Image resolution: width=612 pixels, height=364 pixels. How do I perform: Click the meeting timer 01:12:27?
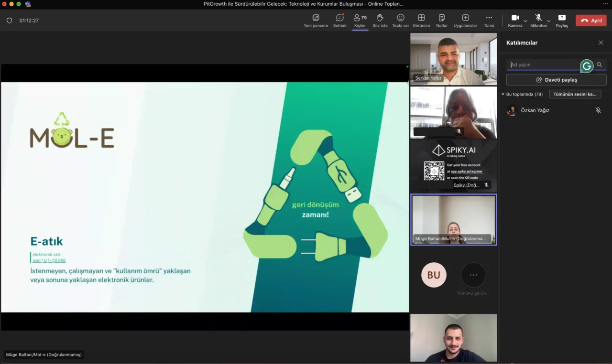(29, 21)
